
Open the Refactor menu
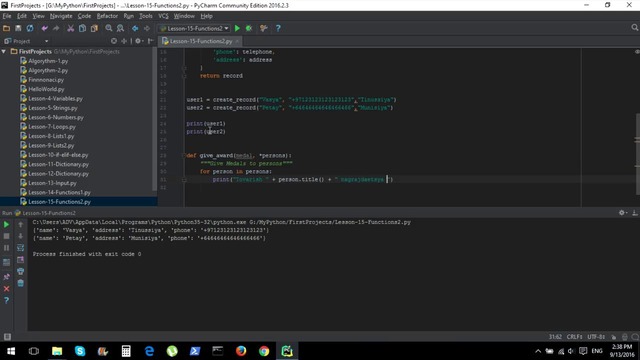point(107,16)
